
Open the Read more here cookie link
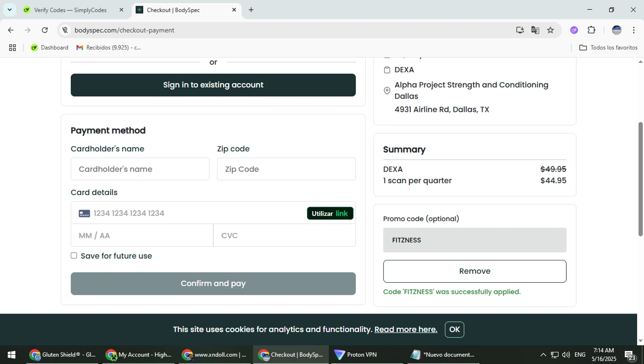pos(406,330)
